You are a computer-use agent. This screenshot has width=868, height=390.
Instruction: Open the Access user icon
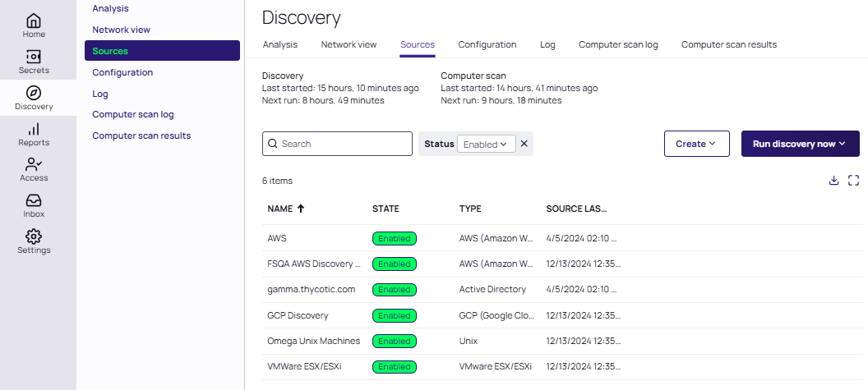pos(34,165)
